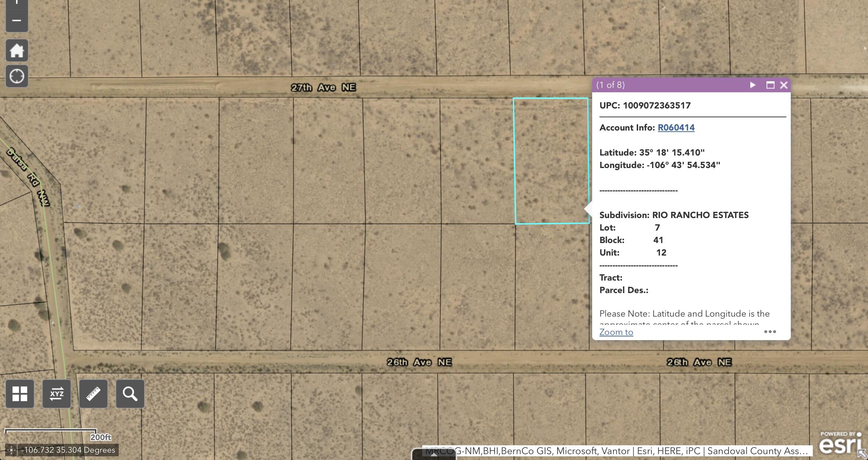868x460 pixels.
Task: Open popup more options ellipsis
Action: 770,332
